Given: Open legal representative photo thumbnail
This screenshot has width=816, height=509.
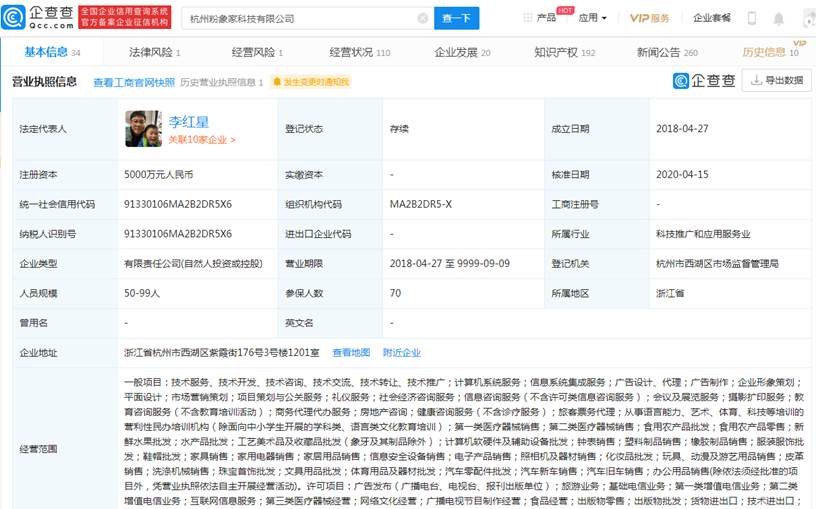Looking at the screenshot, I should (144, 129).
